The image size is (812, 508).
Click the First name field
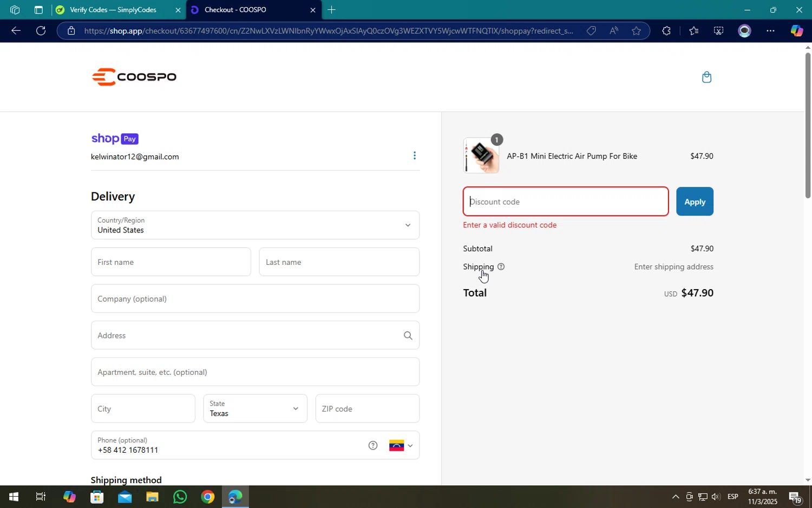coord(171,262)
